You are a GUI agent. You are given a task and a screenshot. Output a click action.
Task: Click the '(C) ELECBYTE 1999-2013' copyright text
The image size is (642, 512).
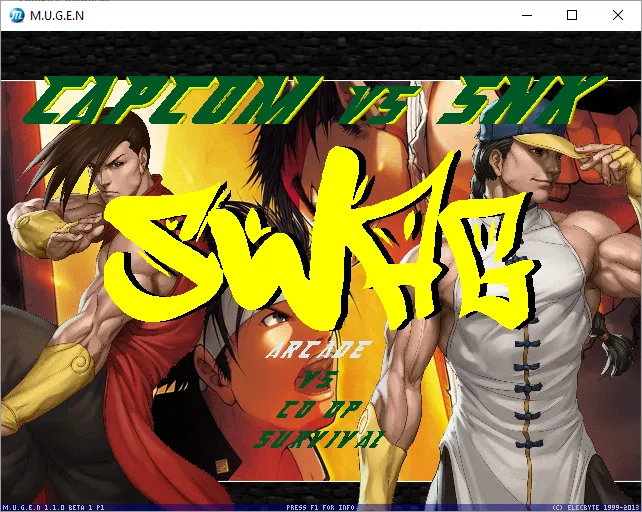tap(596, 507)
